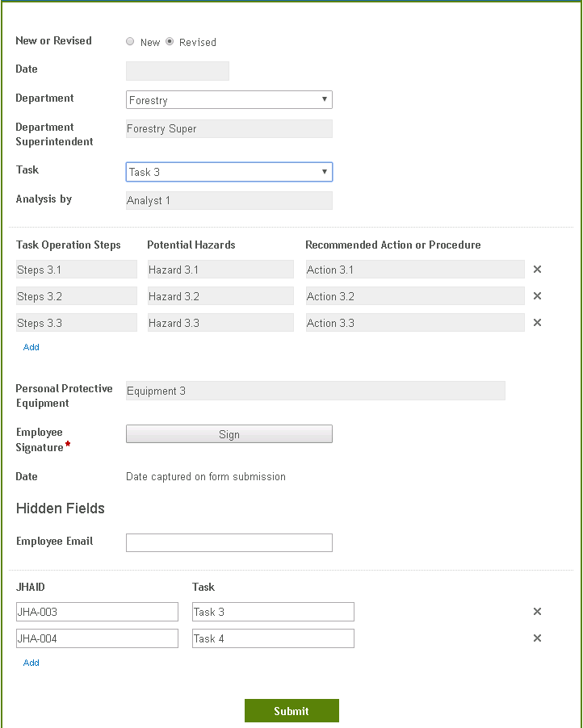Remove the Action 3.3 row

(537, 322)
